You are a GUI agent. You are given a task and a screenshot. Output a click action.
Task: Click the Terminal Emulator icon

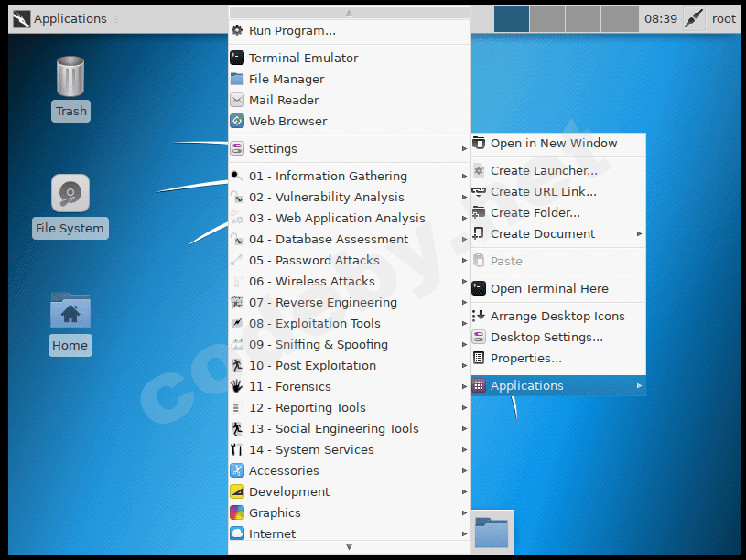point(237,58)
